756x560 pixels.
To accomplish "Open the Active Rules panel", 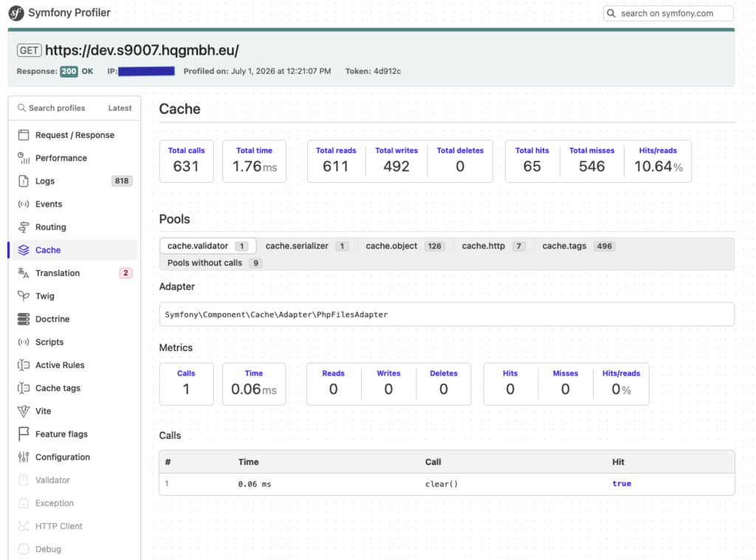I will coord(75,365).
